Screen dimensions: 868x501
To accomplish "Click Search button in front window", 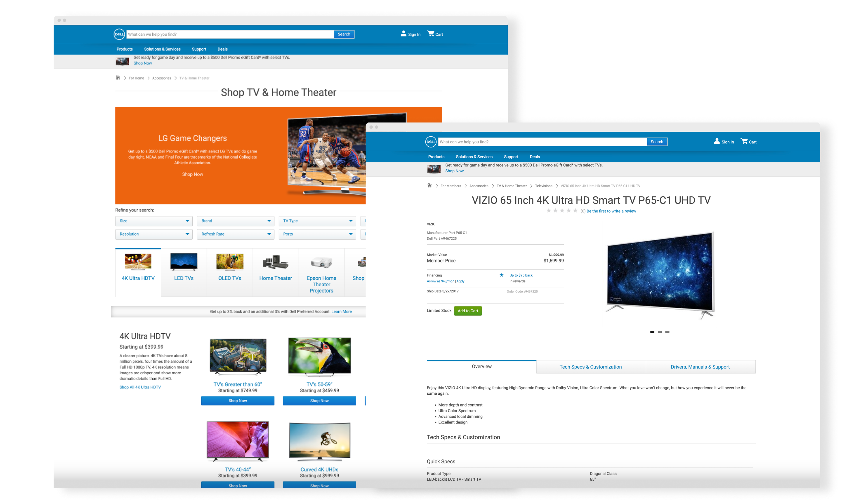I will pyautogui.click(x=657, y=142).
